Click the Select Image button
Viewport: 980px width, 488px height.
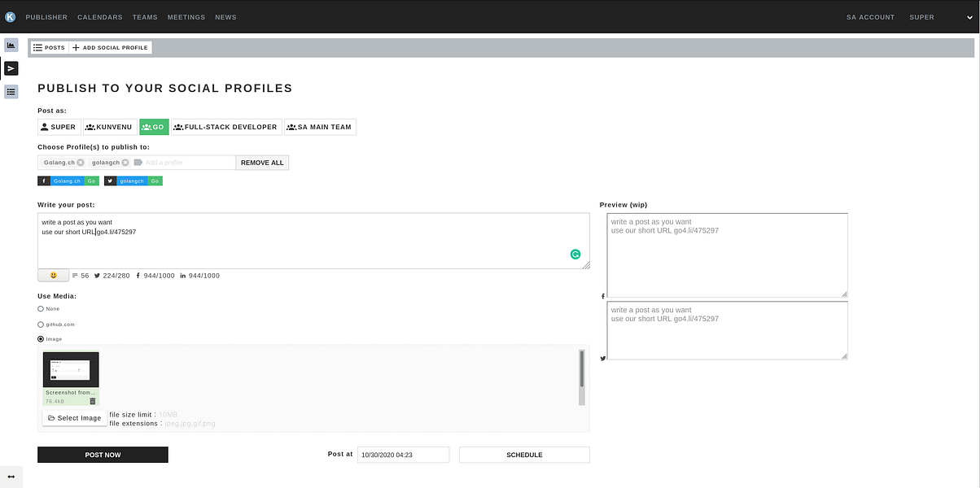(74, 418)
